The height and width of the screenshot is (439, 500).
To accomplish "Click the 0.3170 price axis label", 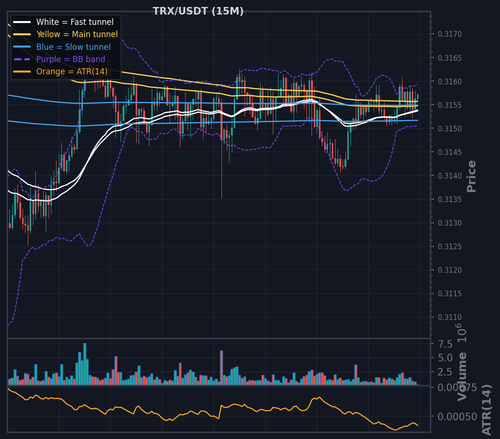I will click(x=450, y=34).
